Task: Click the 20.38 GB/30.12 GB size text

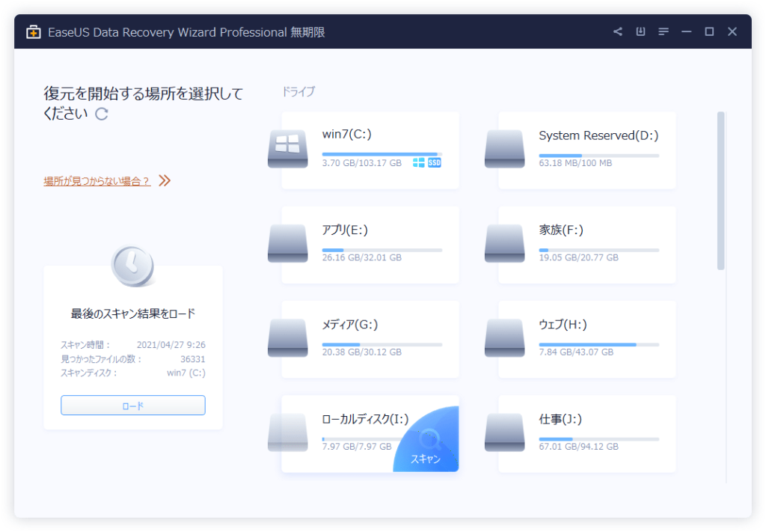Action: click(361, 352)
